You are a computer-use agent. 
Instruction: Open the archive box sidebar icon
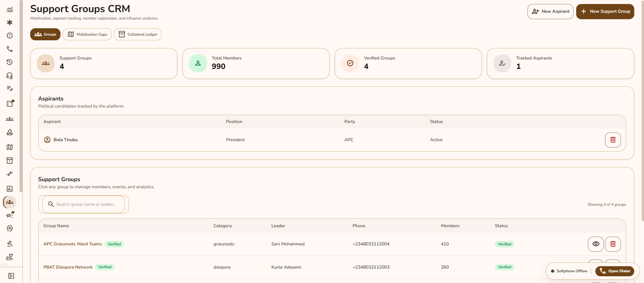coord(10,161)
